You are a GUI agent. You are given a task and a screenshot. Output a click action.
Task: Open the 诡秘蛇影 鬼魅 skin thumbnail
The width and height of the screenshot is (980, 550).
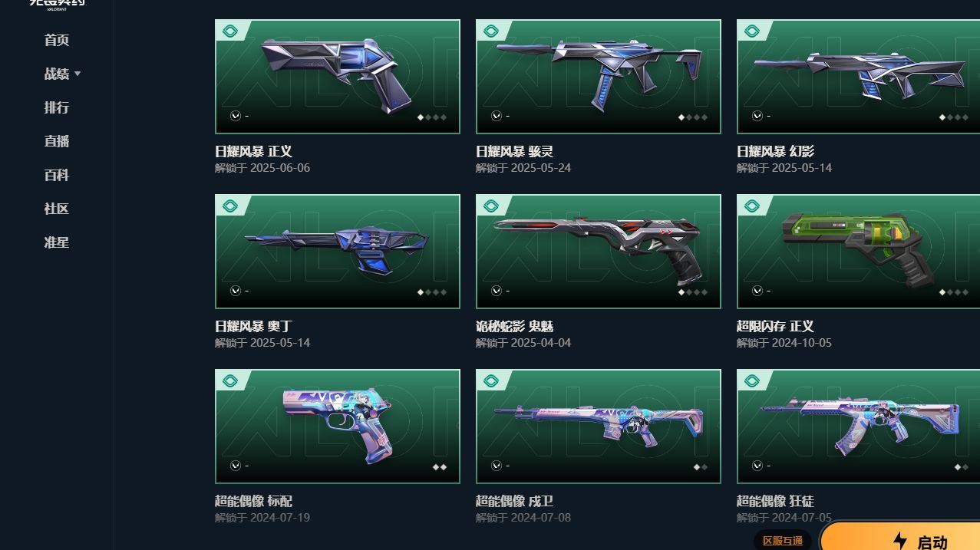click(599, 252)
